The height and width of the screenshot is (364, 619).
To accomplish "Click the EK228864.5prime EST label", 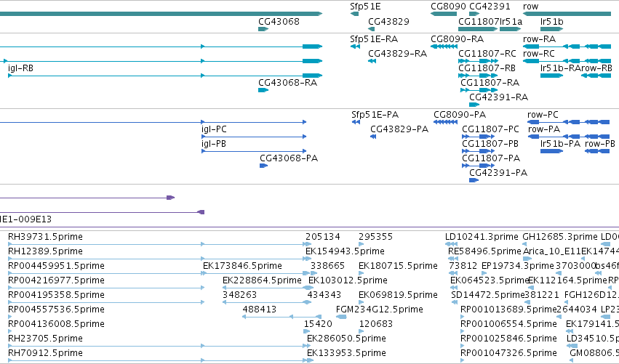I will pyautogui.click(x=262, y=280).
